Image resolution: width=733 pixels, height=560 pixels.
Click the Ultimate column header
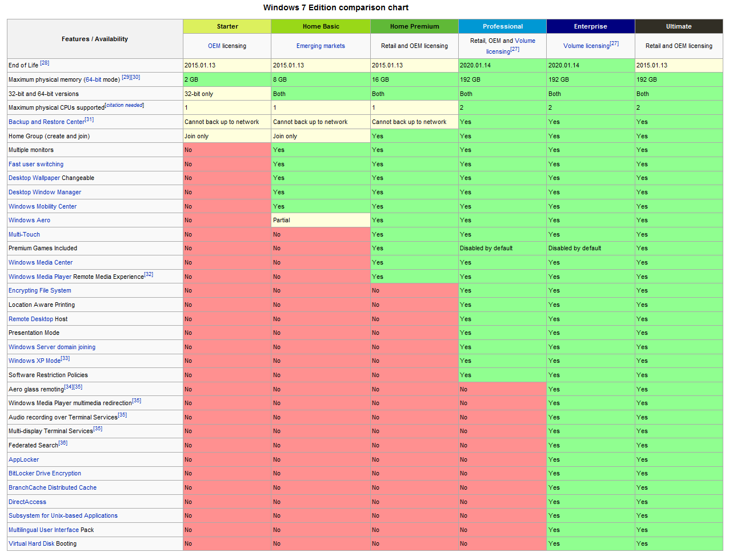(679, 26)
